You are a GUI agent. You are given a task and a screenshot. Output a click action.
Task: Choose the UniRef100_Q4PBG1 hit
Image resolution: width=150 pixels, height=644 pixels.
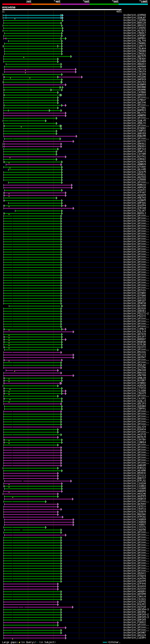[x=135, y=38]
